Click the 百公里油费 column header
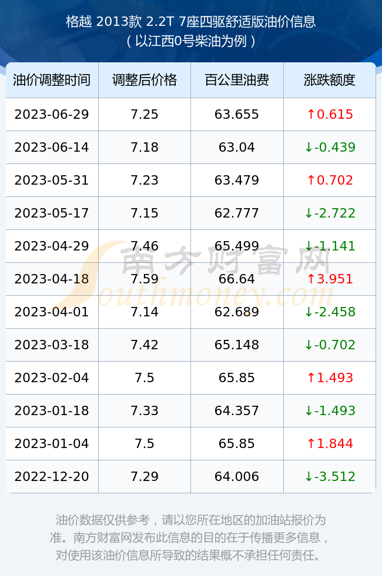Screen dimensions: 382x588 click(237, 80)
